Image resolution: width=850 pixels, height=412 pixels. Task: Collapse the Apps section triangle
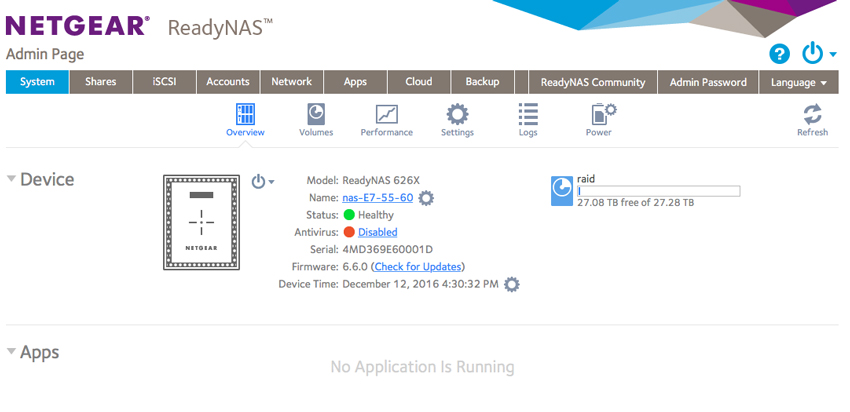coord(11,351)
